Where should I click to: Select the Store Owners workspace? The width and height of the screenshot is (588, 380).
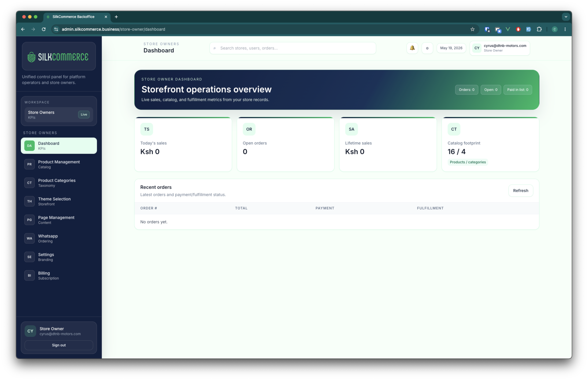59,115
